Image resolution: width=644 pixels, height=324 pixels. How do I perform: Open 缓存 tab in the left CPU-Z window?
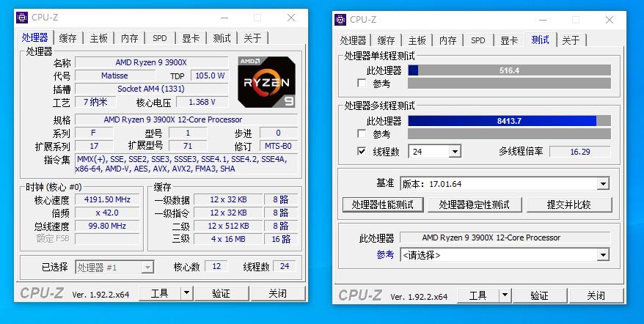tap(67, 38)
